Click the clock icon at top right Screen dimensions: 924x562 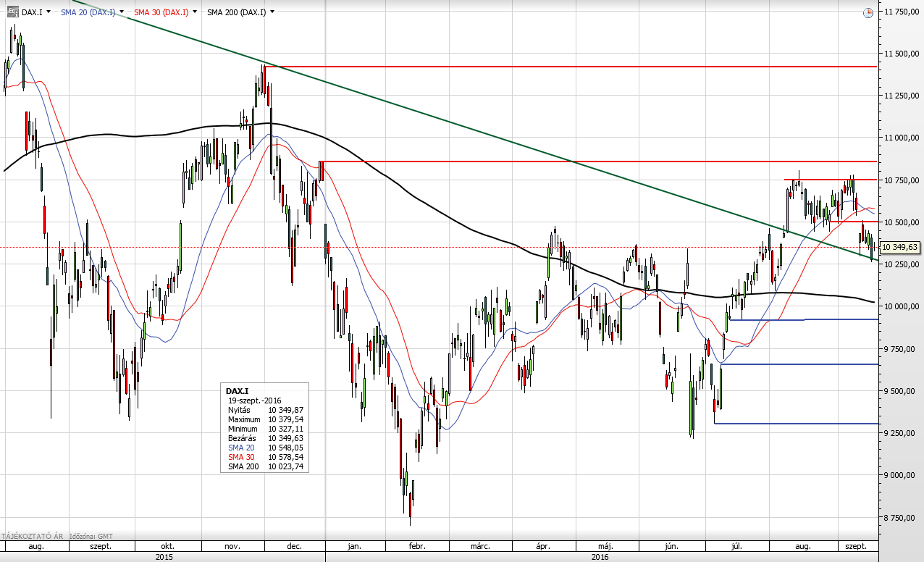pyautogui.click(x=868, y=12)
